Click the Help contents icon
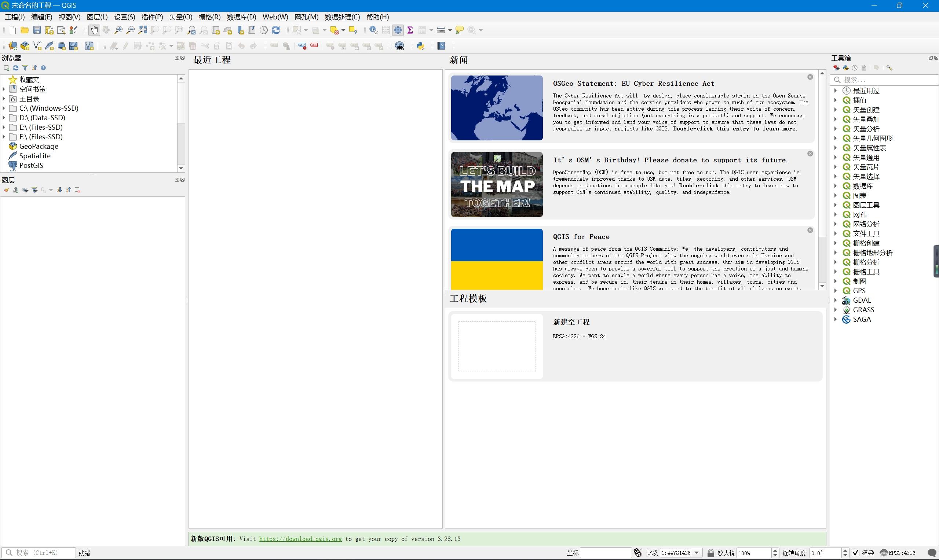The width and height of the screenshot is (939, 560). coord(441,46)
